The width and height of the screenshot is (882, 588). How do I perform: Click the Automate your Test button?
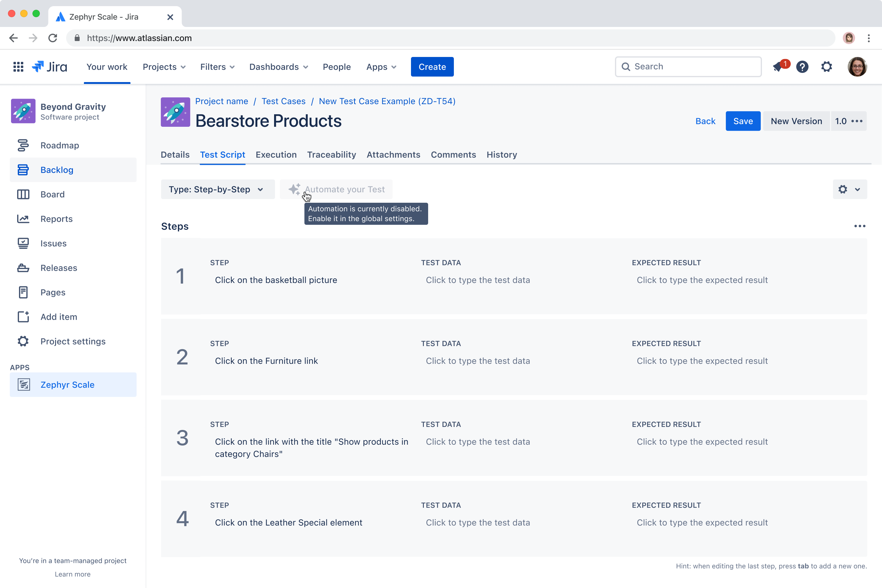[x=336, y=189]
